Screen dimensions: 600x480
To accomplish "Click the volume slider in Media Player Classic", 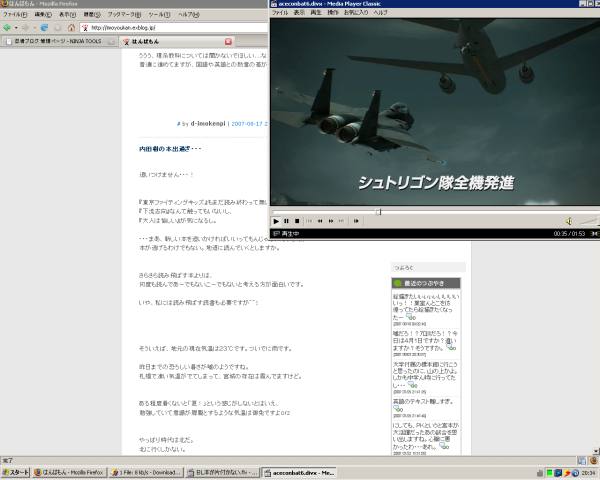I will (589, 221).
